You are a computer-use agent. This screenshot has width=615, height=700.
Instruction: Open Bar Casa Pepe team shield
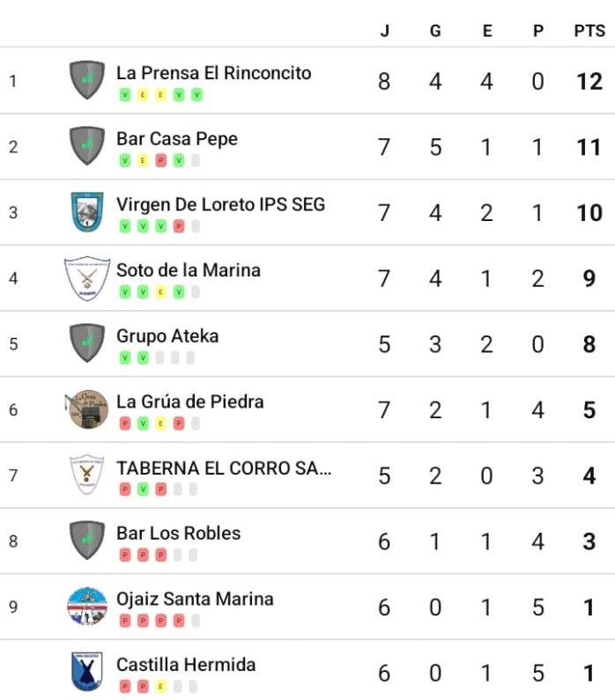click(87, 145)
